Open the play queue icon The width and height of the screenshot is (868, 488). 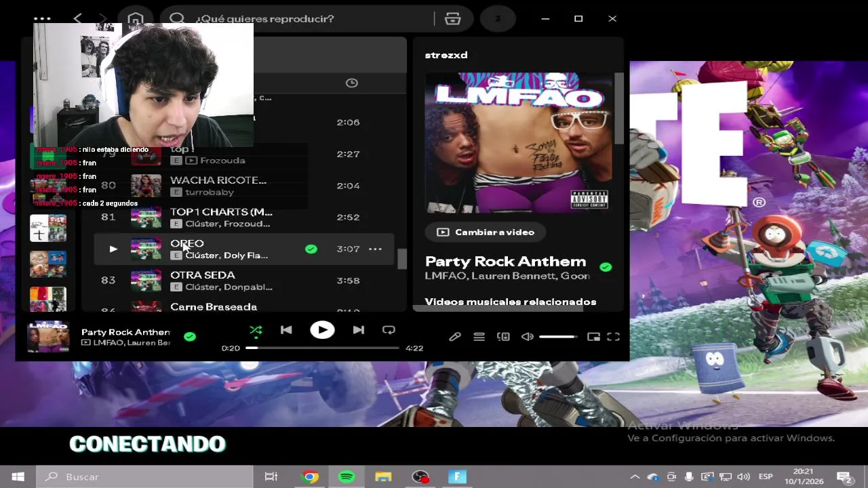coord(479,337)
